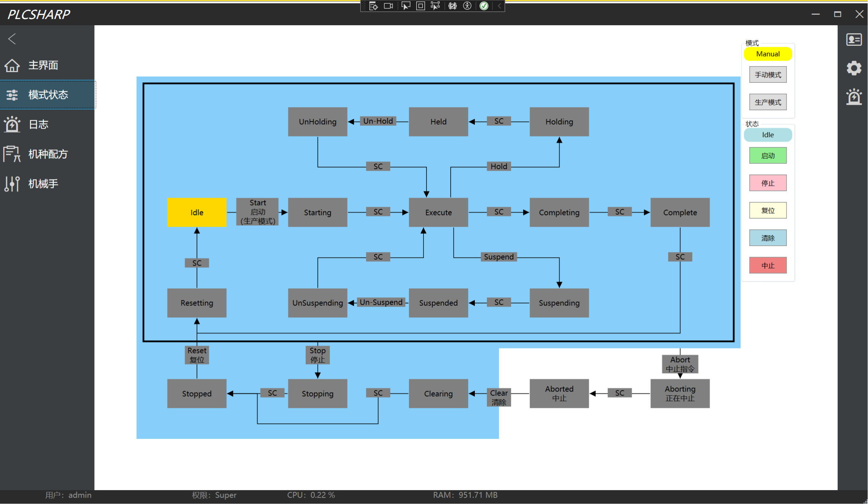
Task: Click the blue 清除 clear button
Action: [768, 238]
